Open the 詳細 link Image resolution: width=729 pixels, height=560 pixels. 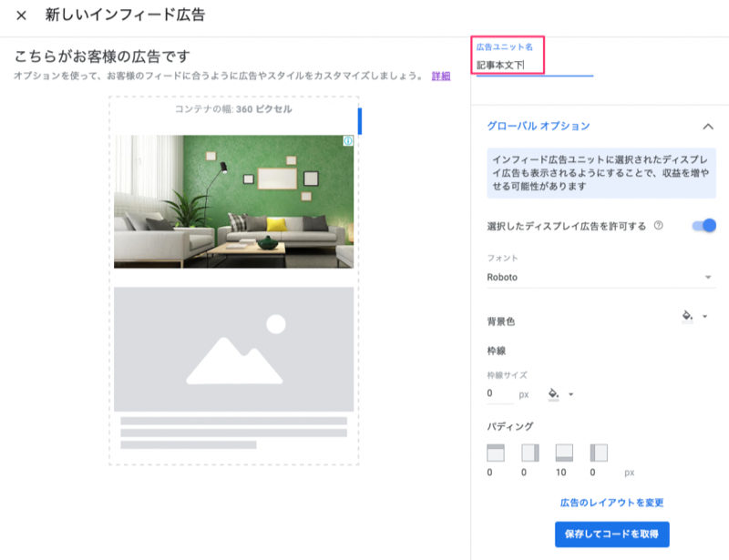(441, 76)
